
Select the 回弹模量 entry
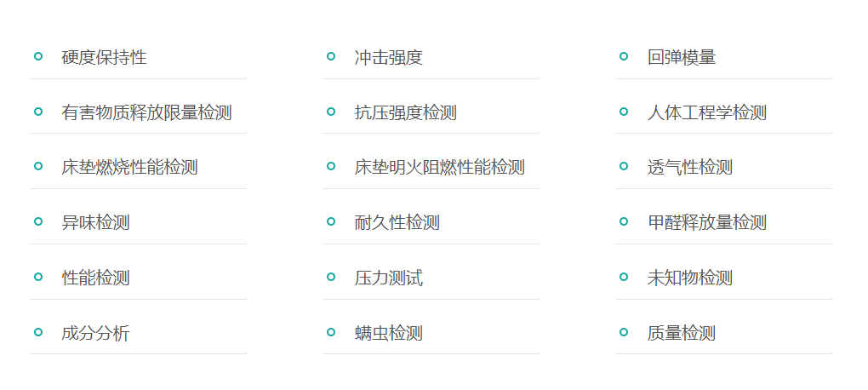tap(681, 58)
